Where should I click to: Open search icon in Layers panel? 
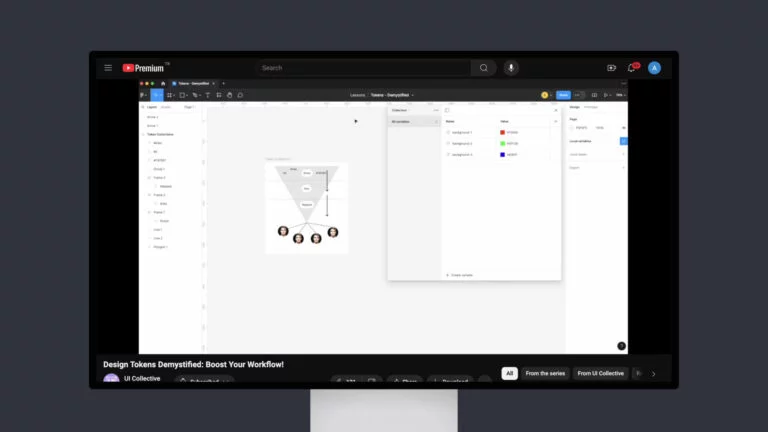point(143,107)
